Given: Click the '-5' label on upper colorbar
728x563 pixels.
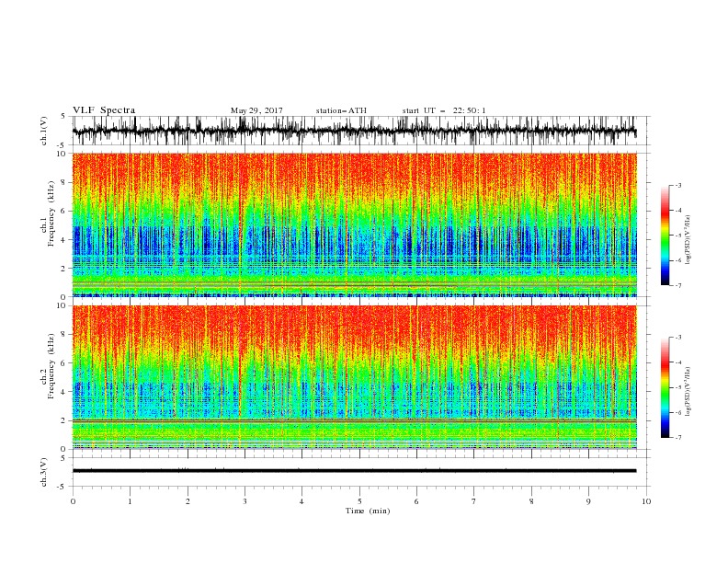Looking at the screenshot, I should 677,236.
